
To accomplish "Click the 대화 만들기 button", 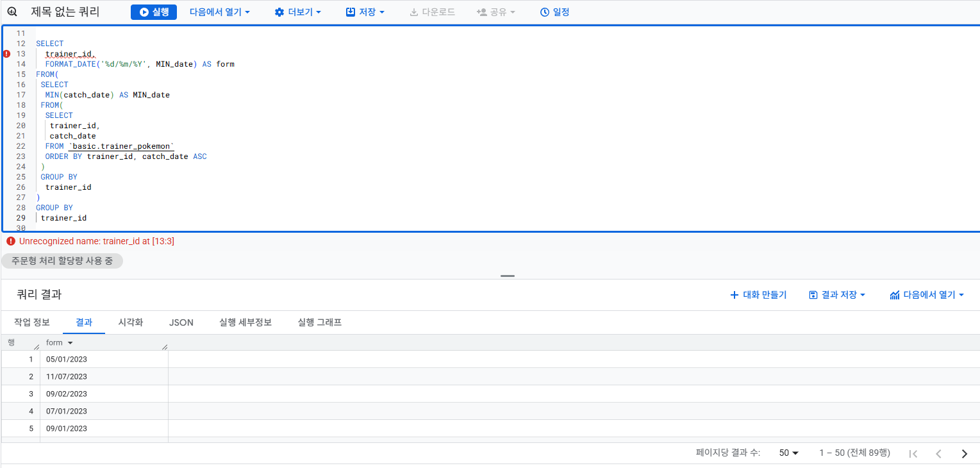I will tap(758, 295).
